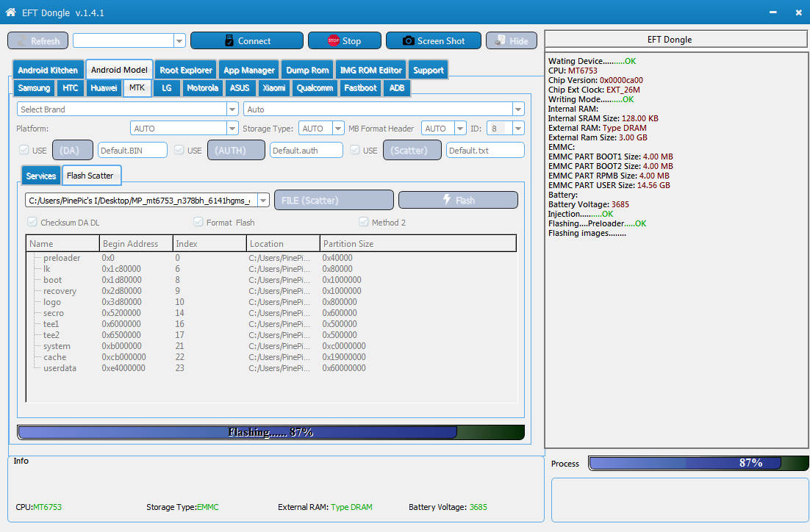Screen dimensions: 810x532
Task: Click the Connect button
Action: [x=247, y=41]
